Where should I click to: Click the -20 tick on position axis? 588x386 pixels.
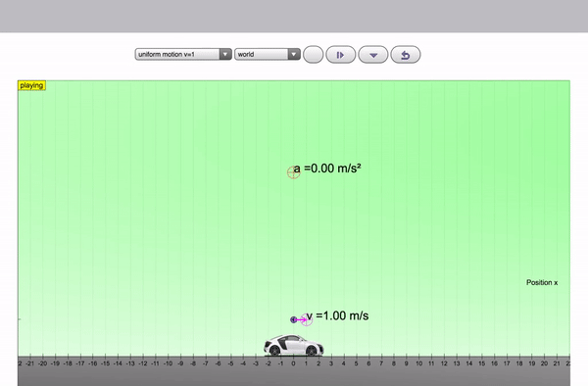tap(42, 363)
